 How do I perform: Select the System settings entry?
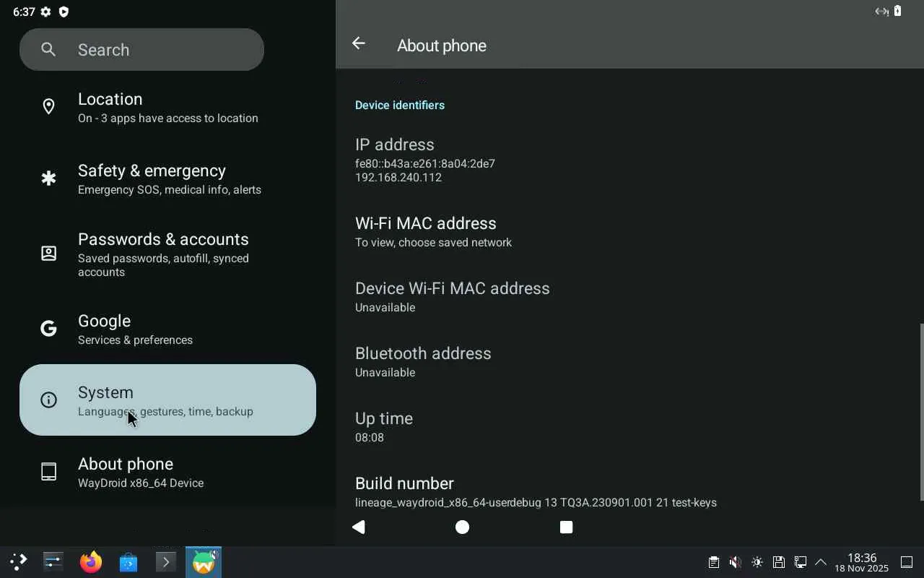[167, 400]
